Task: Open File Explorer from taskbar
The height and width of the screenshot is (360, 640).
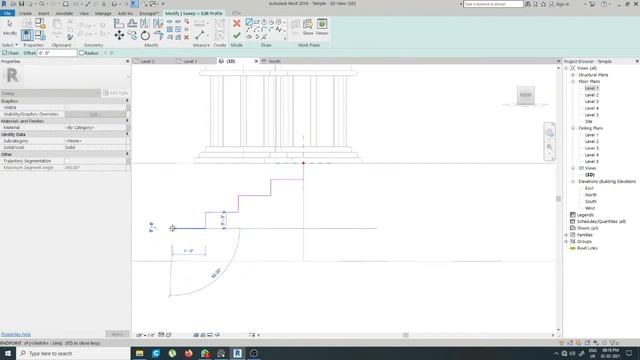Action: [140, 353]
